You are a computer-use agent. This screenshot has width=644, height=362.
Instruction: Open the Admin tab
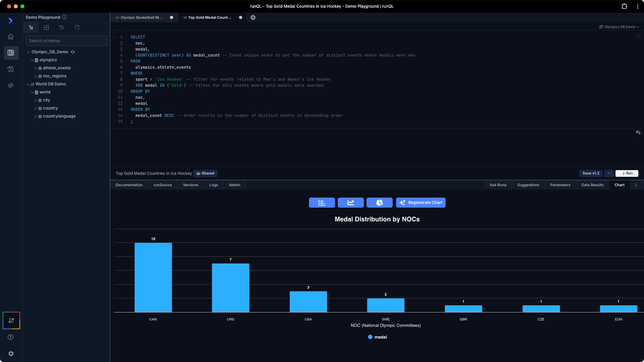click(x=235, y=185)
